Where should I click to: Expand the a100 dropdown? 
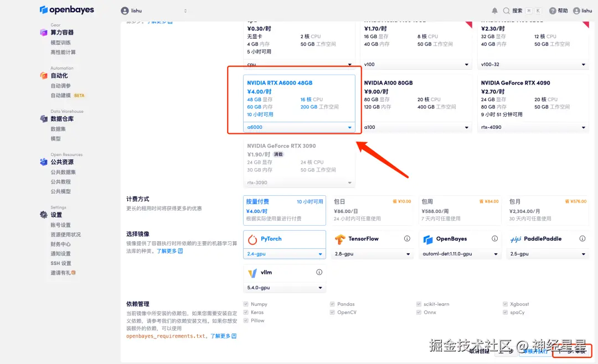coord(416,127)
